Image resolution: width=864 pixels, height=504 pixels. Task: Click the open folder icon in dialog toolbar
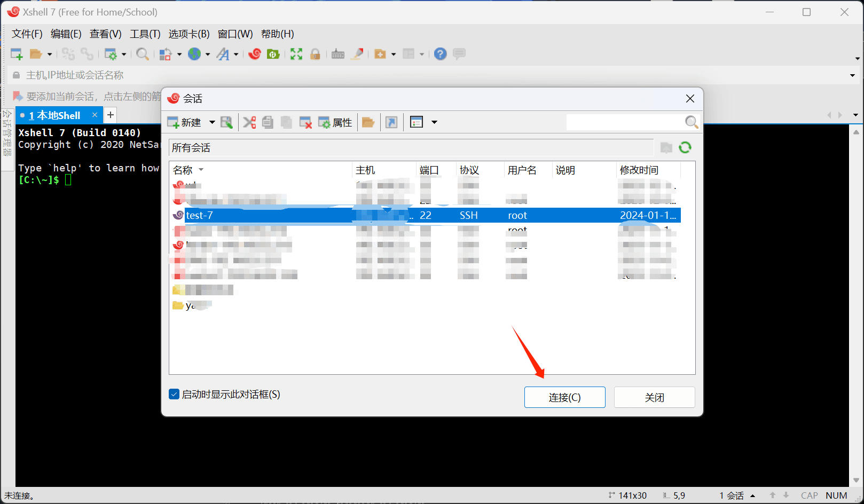[368, 123]
